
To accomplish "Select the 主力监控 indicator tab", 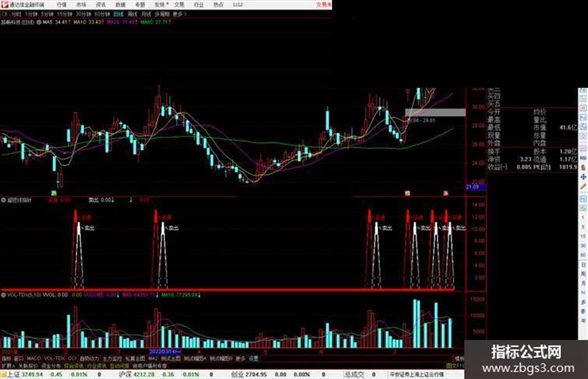I will (112, 358).
